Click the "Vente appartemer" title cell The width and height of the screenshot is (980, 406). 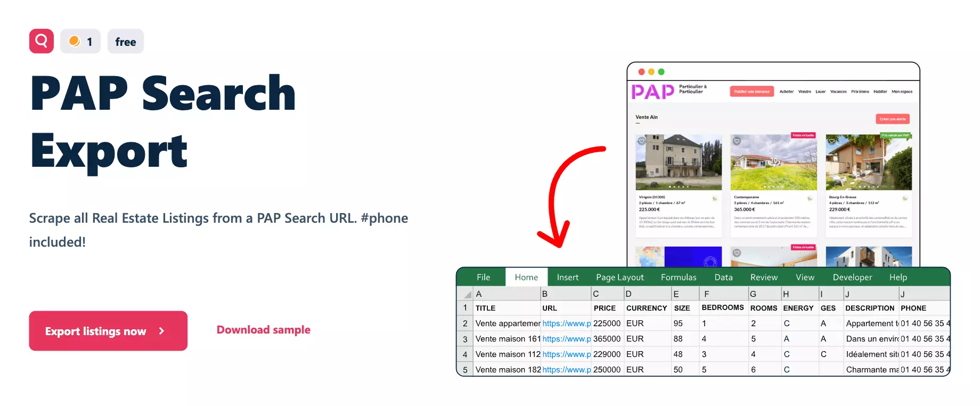click(507, 323)
